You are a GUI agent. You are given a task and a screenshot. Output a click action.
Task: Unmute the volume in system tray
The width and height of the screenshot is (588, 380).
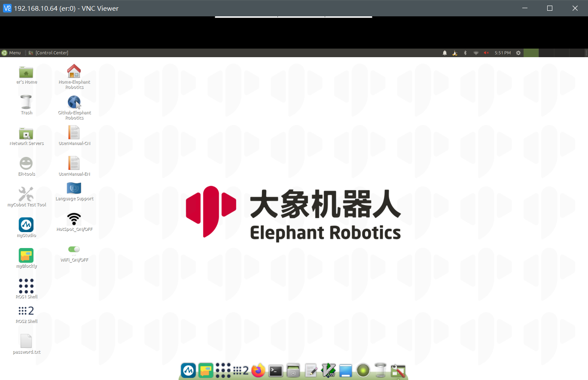tap(486, 53)
